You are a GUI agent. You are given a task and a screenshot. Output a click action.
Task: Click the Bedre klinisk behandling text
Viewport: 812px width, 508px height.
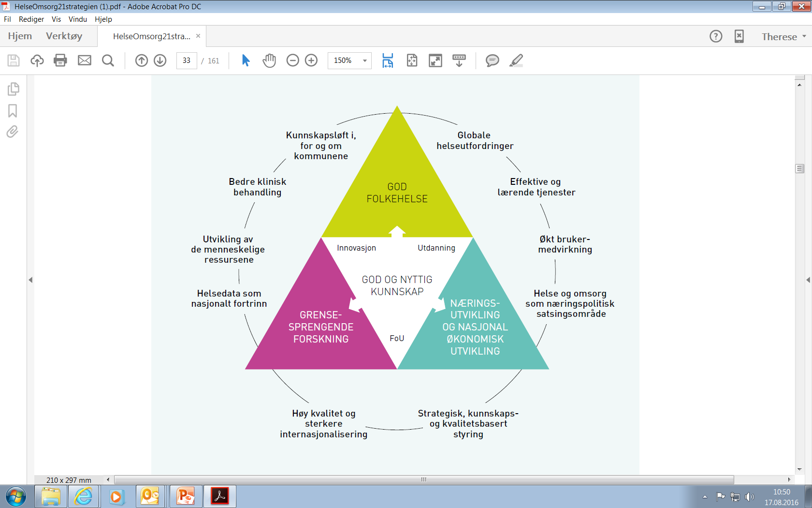[257, 187]
